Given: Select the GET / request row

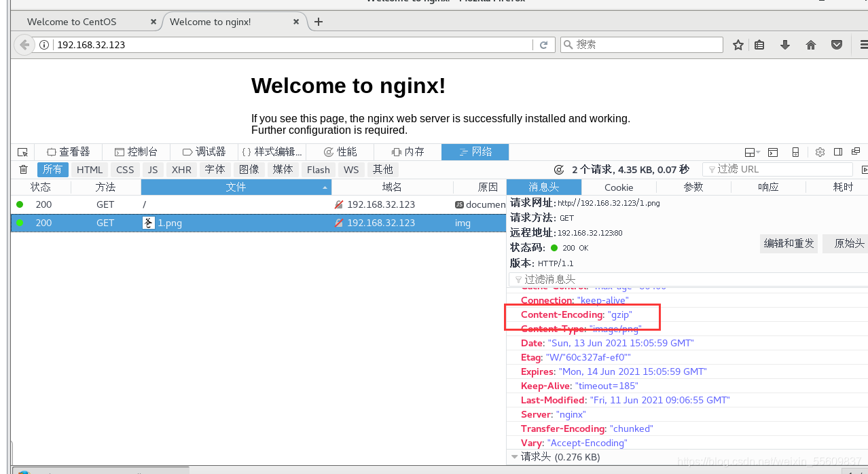Looking at the screenshot, I should (259, 204).
